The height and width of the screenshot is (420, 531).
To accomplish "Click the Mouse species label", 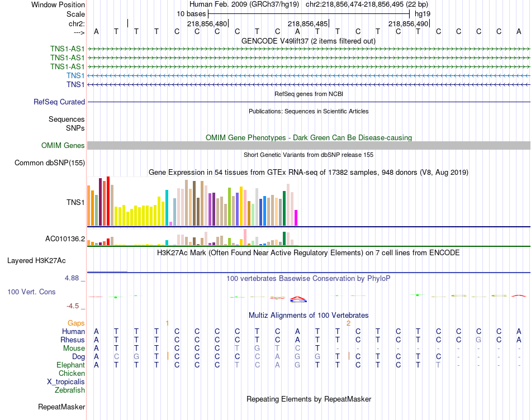I will 74,349.
